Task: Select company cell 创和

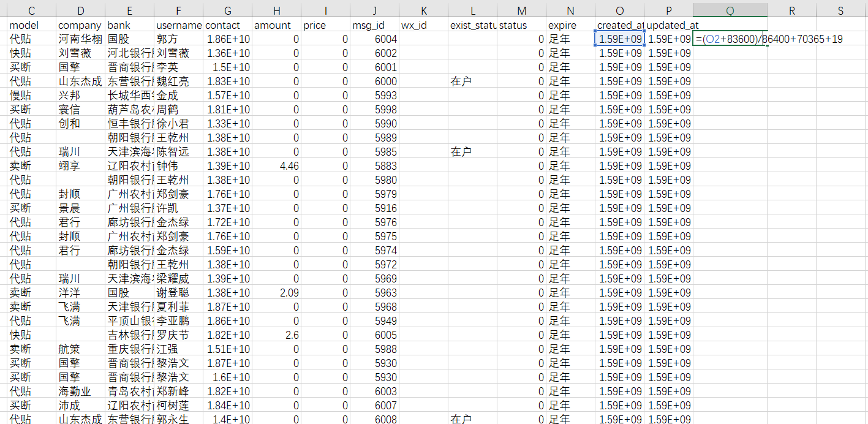Action: click(81, 124)
